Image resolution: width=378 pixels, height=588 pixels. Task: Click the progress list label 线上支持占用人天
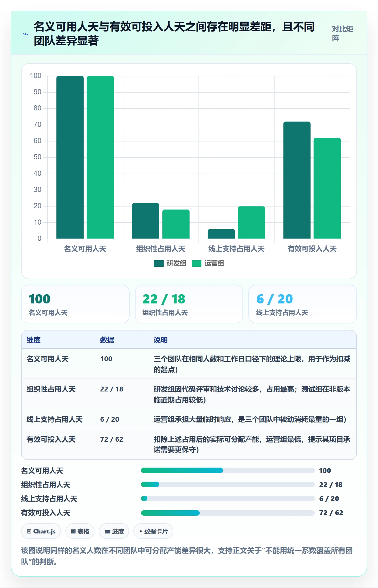[x=49, y=499]
